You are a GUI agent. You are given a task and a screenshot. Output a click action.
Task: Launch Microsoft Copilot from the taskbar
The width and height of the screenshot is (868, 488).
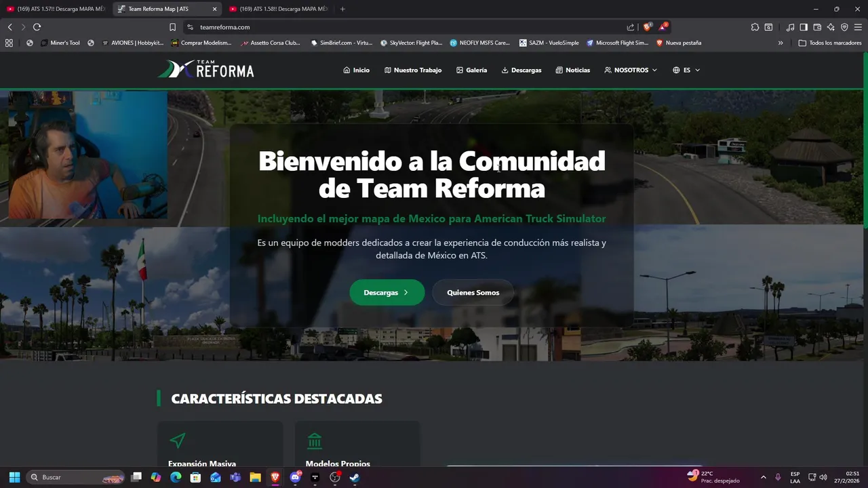coord(156,477)
